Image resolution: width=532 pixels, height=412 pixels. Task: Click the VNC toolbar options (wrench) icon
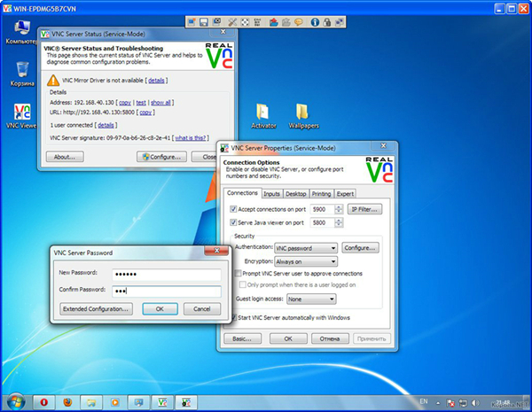click(x=231, y=20)
